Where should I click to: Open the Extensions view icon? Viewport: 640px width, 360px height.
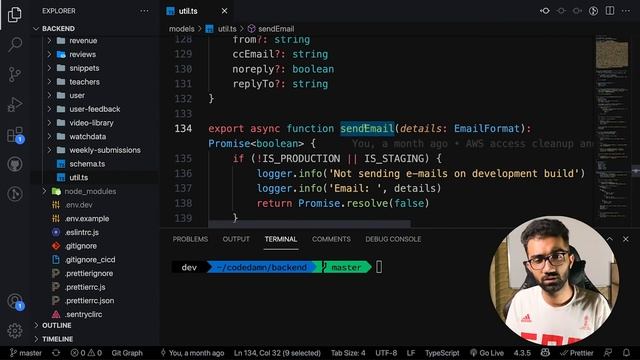(16, 135)
